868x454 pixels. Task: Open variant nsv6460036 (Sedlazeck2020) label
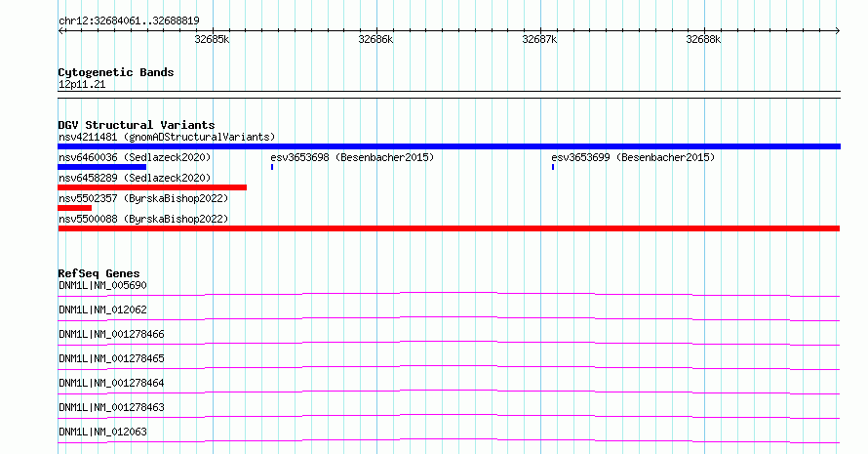[x=135, y=157]
